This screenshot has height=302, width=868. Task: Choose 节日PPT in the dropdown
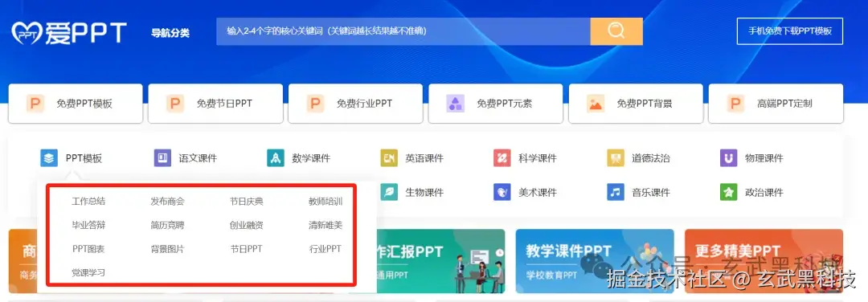coord(247,249)
